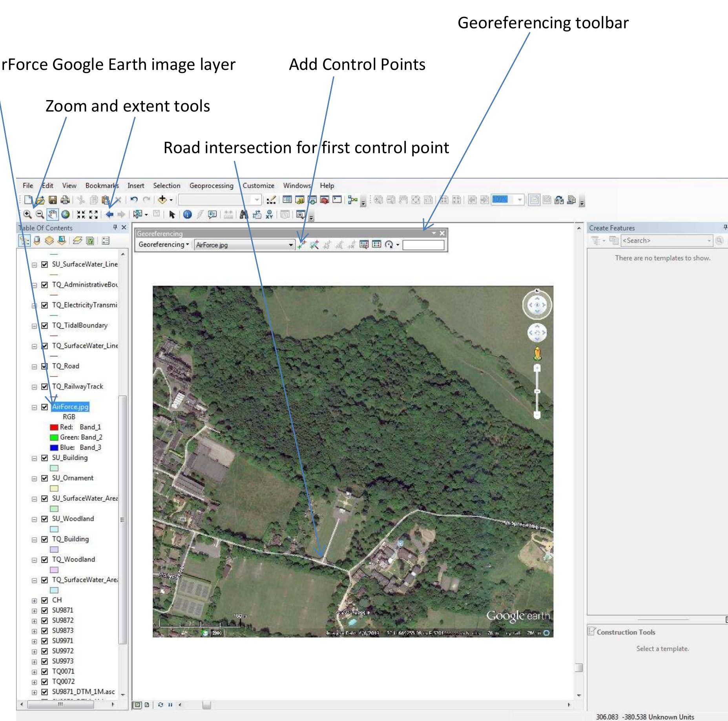This screenshot has height=721, width=728.
Task: Expand the SU9871 group layer
Action: point(34,611)
